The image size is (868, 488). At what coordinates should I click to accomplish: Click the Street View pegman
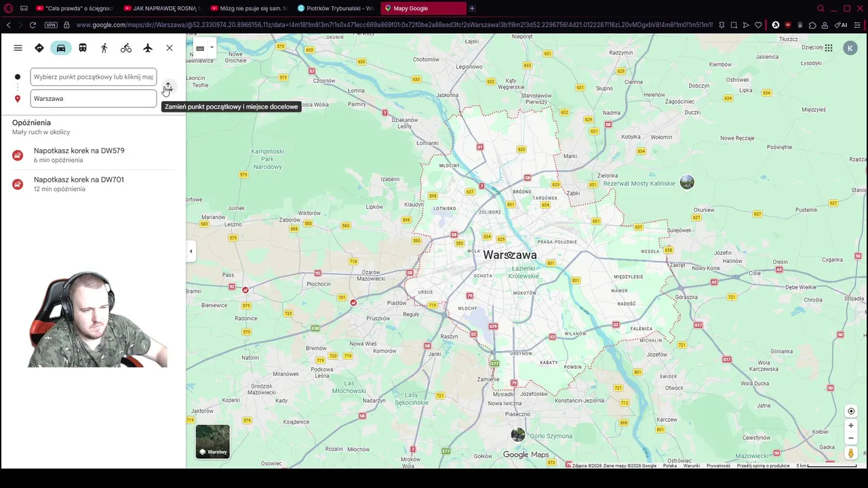tap(851, 453)
